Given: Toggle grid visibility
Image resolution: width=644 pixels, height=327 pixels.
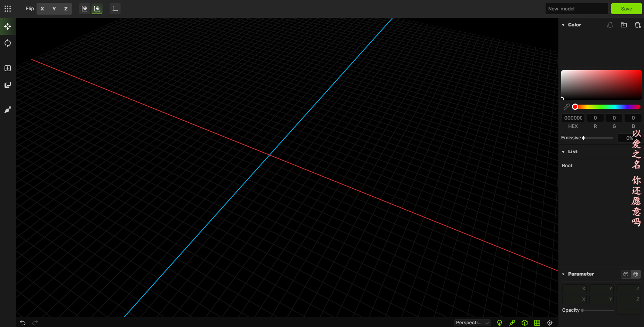Looking at the screenshot, I should [537, 323].
